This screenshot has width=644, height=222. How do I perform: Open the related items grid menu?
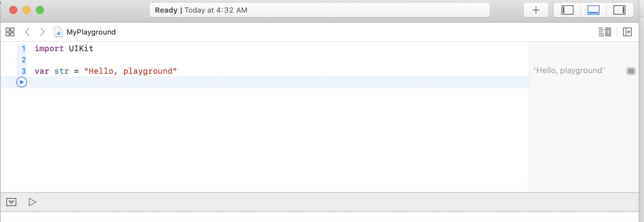click(10, 32)
